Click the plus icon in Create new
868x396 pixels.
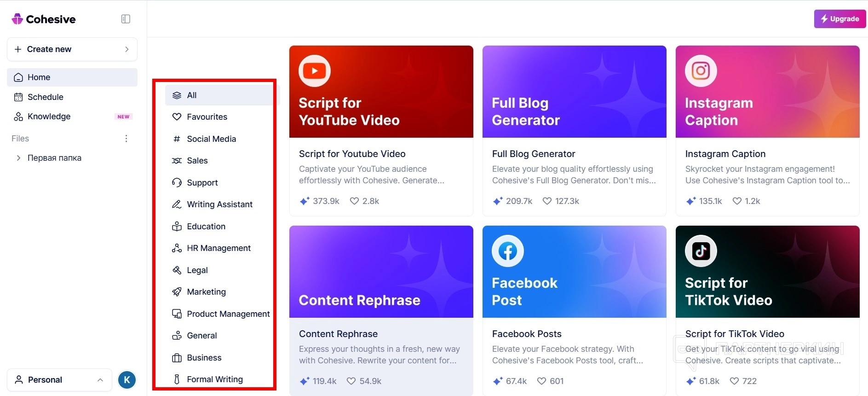coord(18,49)
